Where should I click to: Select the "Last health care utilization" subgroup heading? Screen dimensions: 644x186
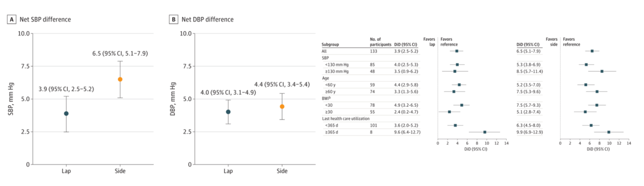tap(346, 118)
